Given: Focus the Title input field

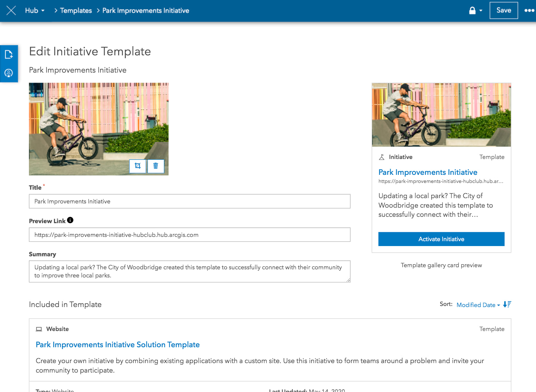Looking at the screenshot, I should tap(190, 201).
